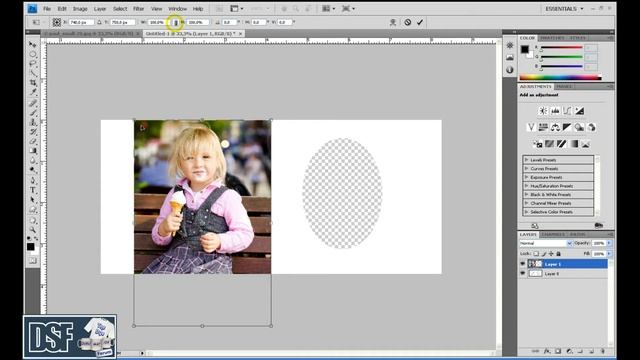Expand Levels Presets
Viewport: 640px width, 360px height.
(527, 160)
